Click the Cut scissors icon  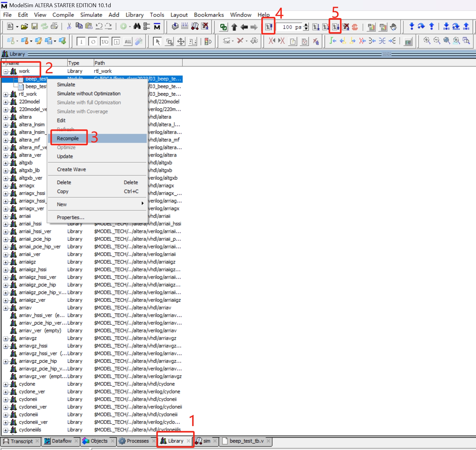tap(69, 26)
